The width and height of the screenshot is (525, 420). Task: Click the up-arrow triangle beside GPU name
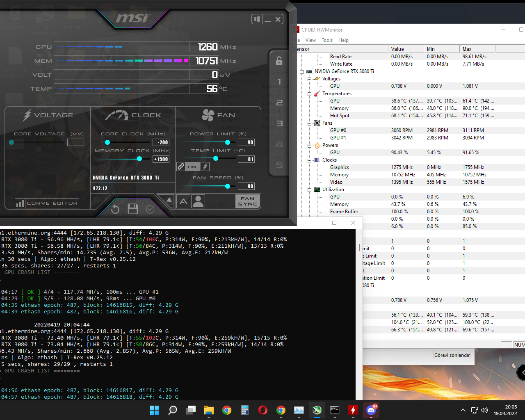169,200
